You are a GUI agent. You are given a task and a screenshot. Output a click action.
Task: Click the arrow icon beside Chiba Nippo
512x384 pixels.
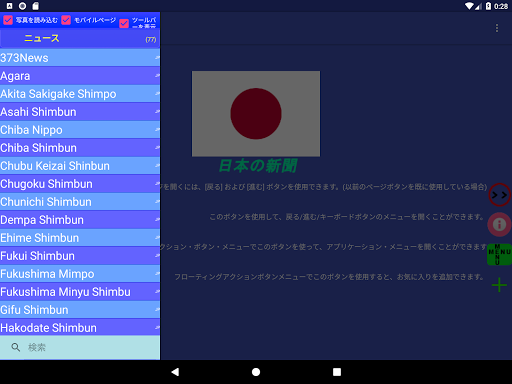click(x=157, y=130)
